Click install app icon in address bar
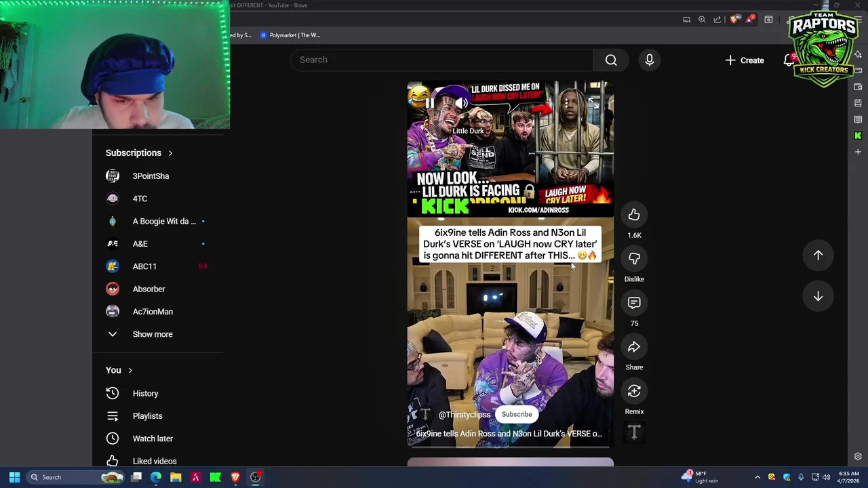This screenshot has height=488, width=868. point(686,20)
